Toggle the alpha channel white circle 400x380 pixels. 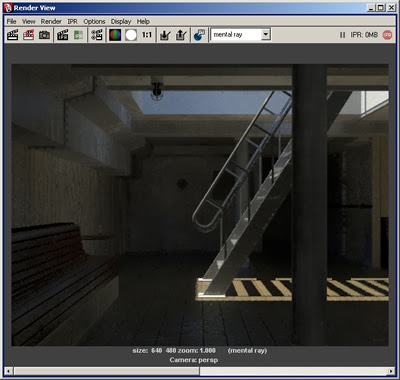tap(131, 35)
